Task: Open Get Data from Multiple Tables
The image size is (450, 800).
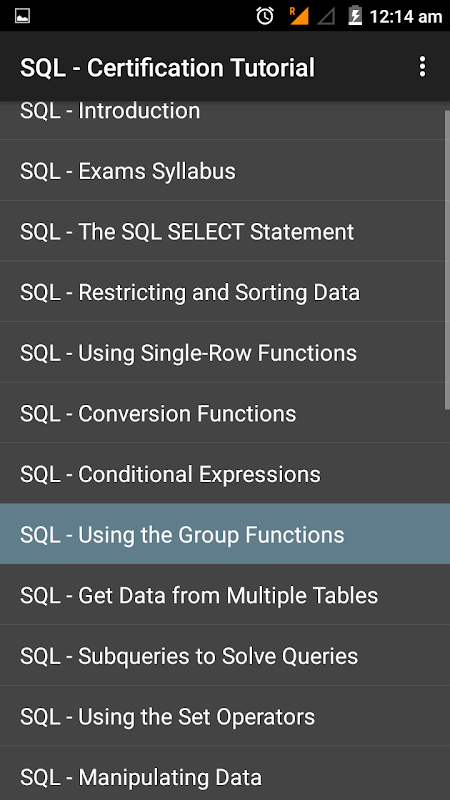Action: (225, 595)
